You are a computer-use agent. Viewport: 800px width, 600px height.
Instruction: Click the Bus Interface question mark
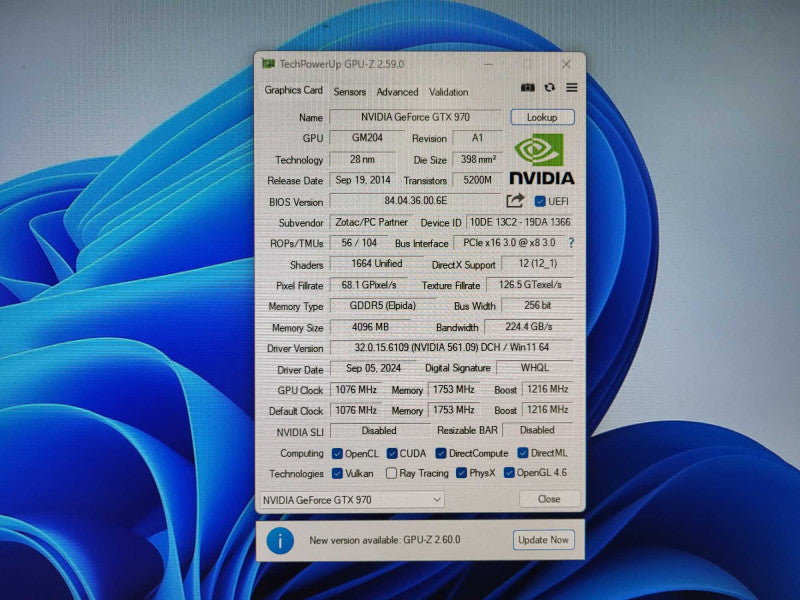coord(571,243)
